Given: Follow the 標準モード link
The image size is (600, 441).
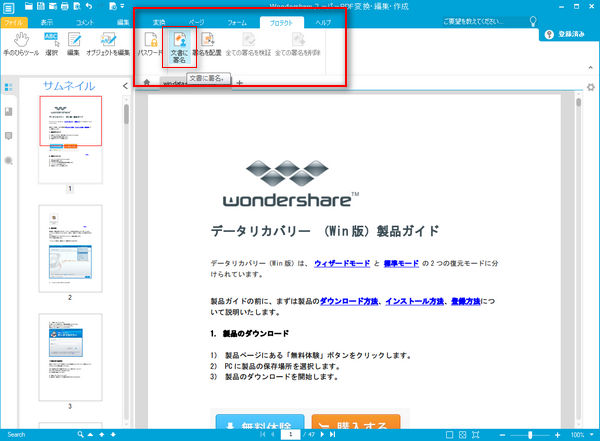Looking at the screenshot, I should [401, 263].
